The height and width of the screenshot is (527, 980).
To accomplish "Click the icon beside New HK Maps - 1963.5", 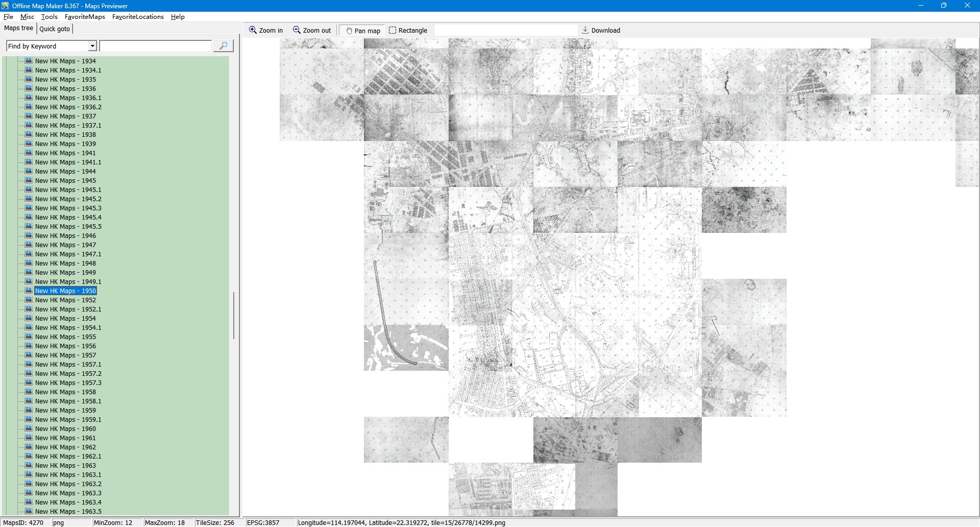I will (x=29, y=511).
